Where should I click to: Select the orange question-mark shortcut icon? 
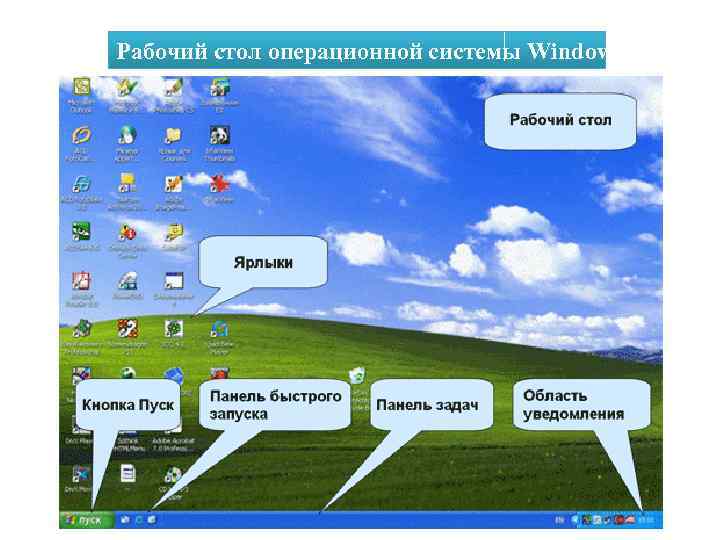[x=127, y=329]
